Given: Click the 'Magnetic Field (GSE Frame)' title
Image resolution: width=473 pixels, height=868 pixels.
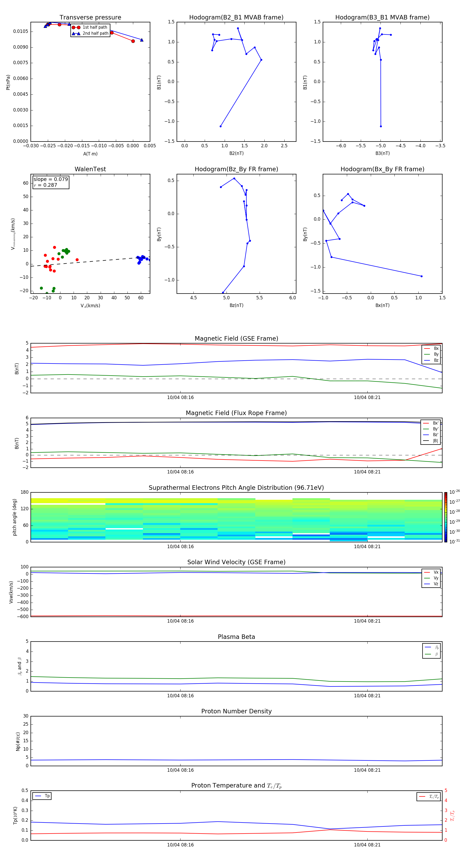Looking at the screenshot, I should click(x=236, y=339).
